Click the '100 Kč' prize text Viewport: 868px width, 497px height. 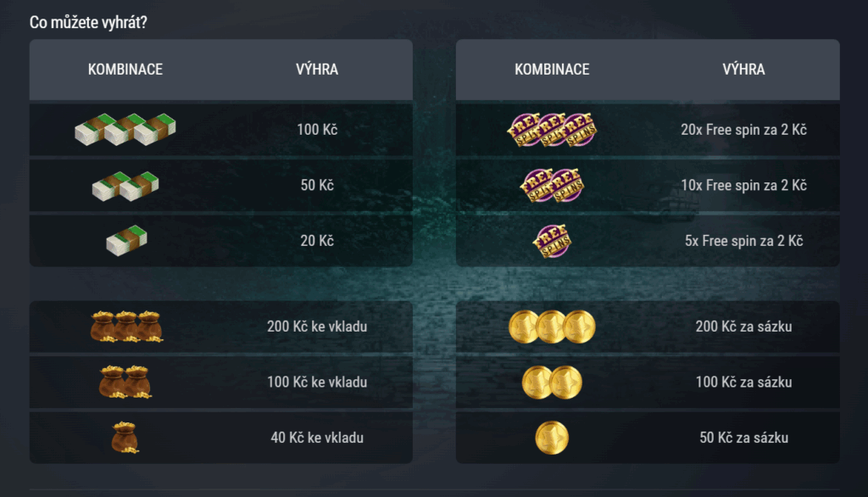[317, 130]
